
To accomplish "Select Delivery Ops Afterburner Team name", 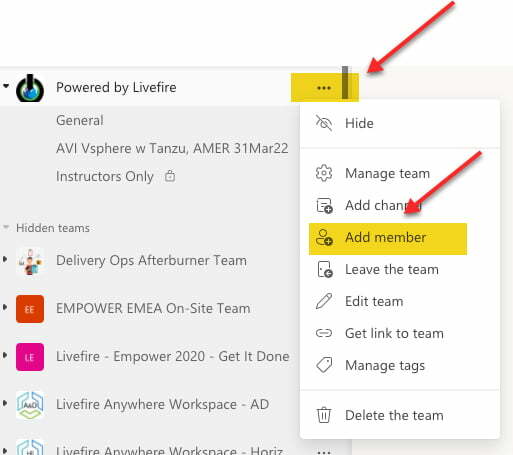I will click(x=151, y=260).
